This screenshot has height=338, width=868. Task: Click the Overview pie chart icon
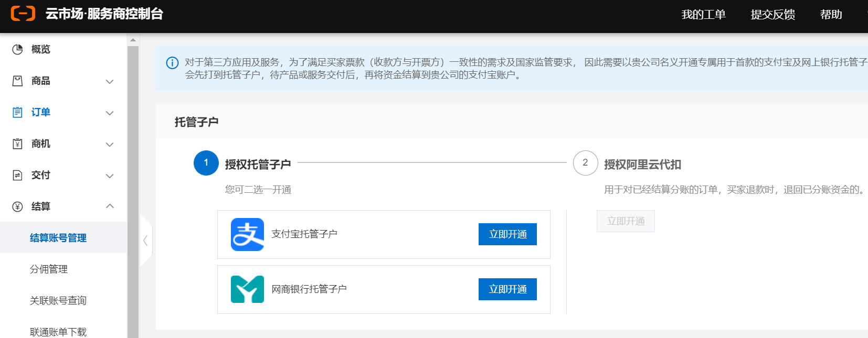coord(18,49)
